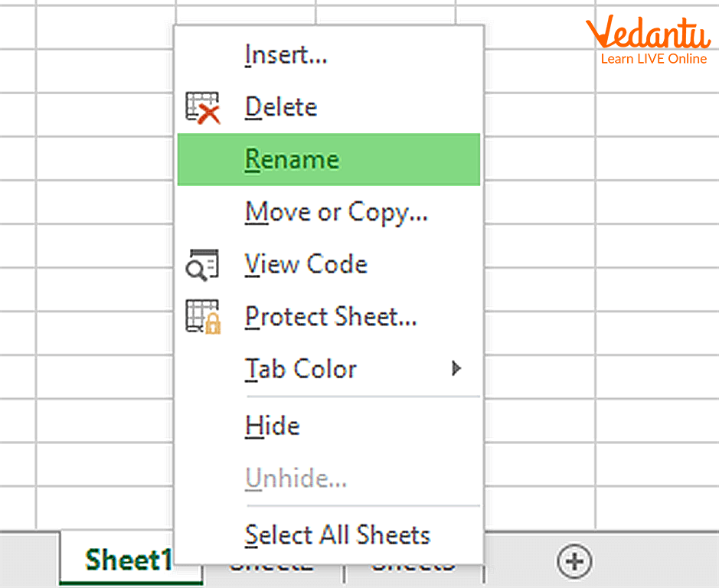Image resolution: width=719 pixels, height=588 pixels.
Task: Click the Delete sheet icon
Action: (203, 108)
